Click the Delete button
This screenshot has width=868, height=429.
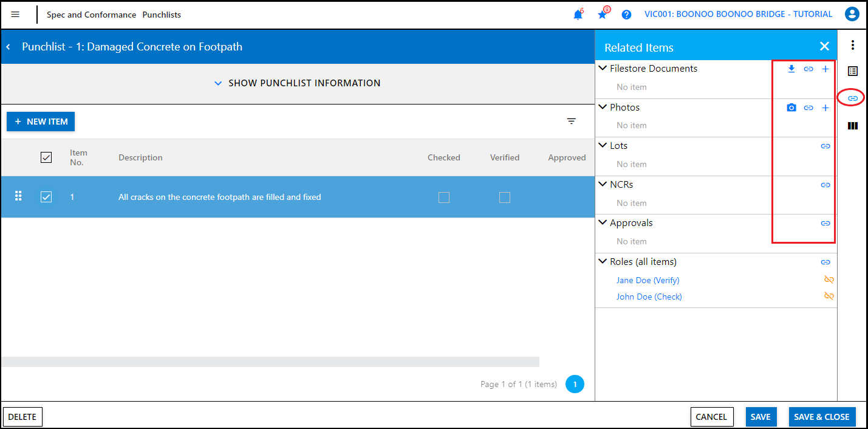(x=22, y=417)
